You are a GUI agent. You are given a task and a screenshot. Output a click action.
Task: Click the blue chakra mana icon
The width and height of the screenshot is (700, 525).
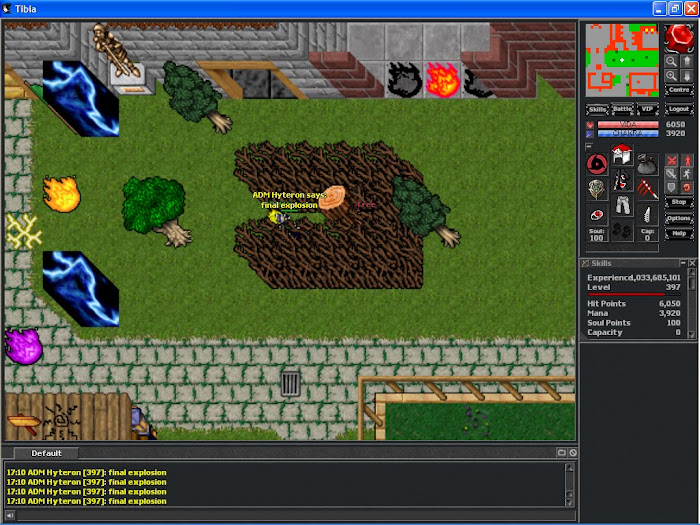pos(590,133)
